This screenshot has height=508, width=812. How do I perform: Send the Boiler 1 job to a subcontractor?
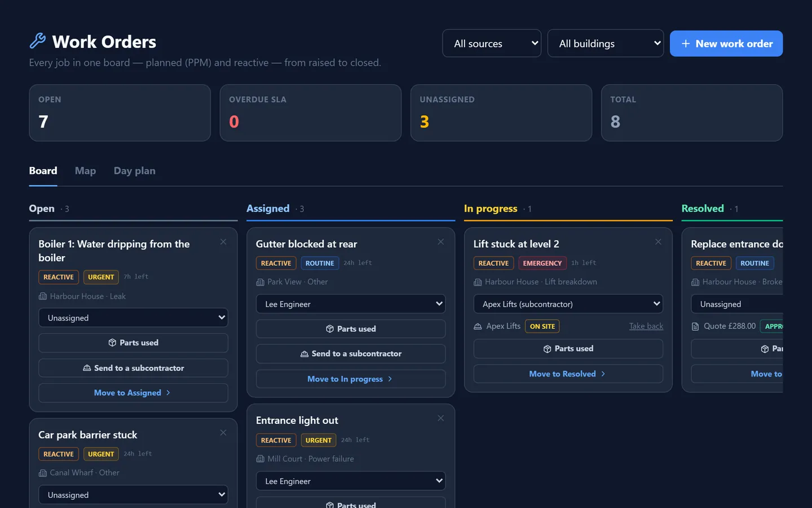[133, 368]
